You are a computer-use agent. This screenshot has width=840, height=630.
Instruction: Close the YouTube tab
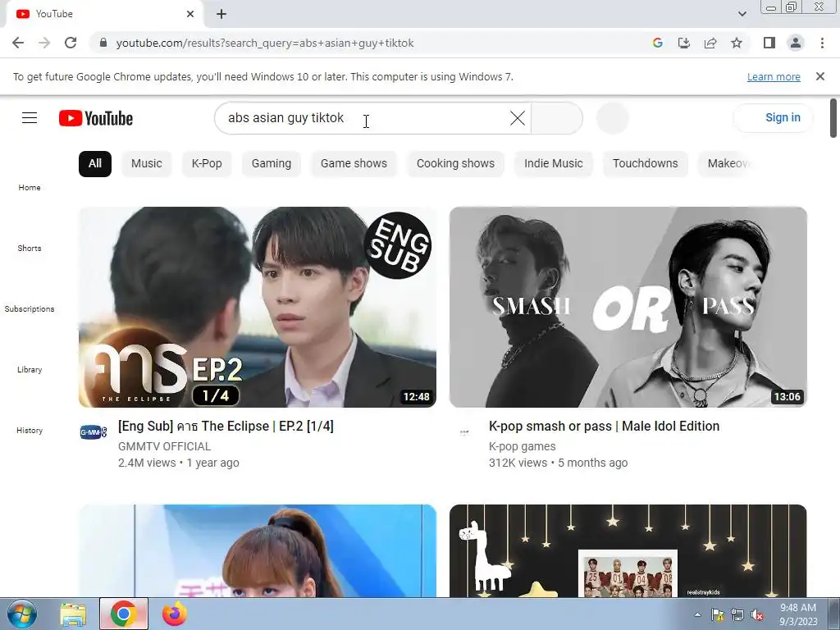pos(190,14)
